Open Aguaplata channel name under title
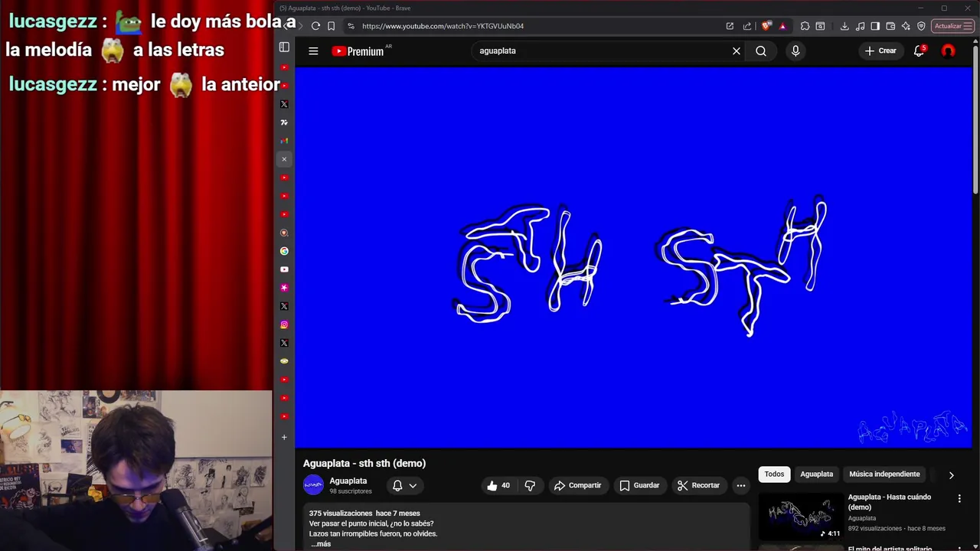 click(x=348, y=481)
